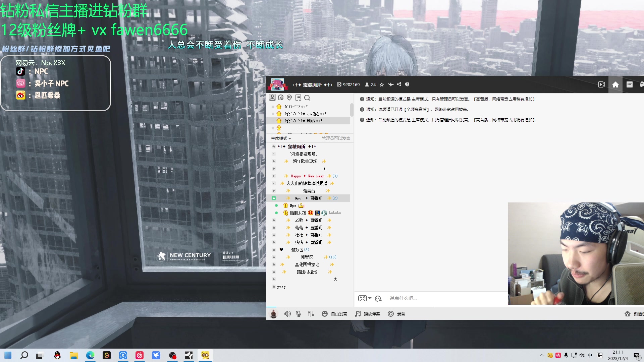Click the locate-me pin icon
Screen dimensions: 644x362
pos(289,98)
